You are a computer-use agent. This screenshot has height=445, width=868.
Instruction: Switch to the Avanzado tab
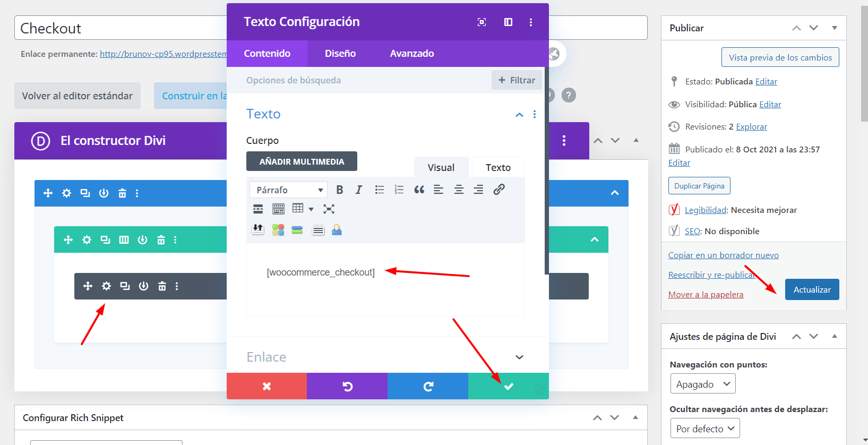pos(412,54)
